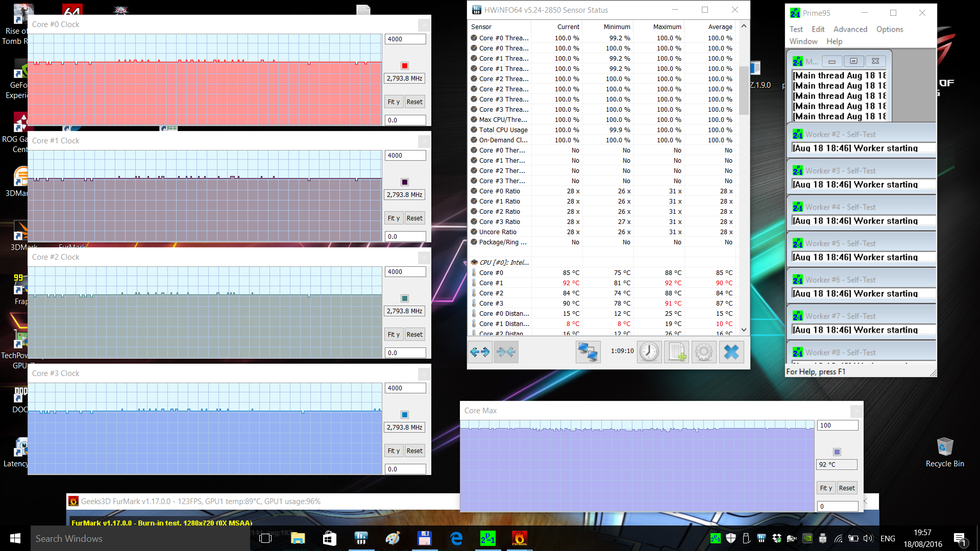
Task: Open Microsoft Edge from the taskbar
Action: coord(456,538)
